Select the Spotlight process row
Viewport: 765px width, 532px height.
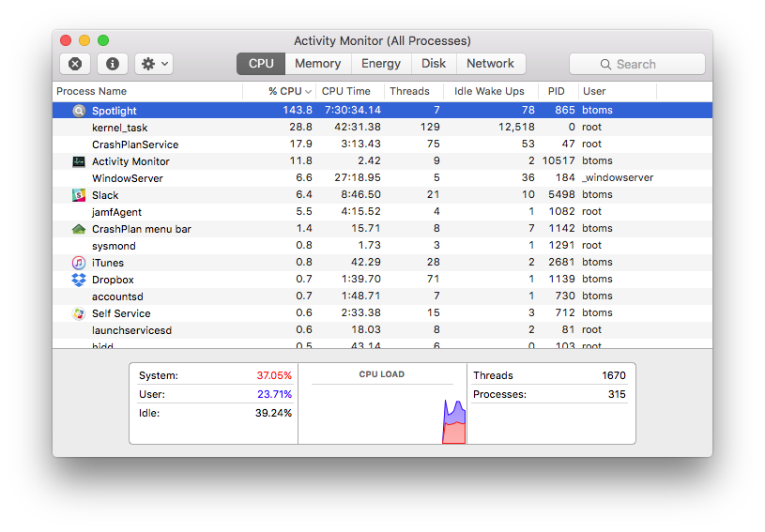[383, 110]
